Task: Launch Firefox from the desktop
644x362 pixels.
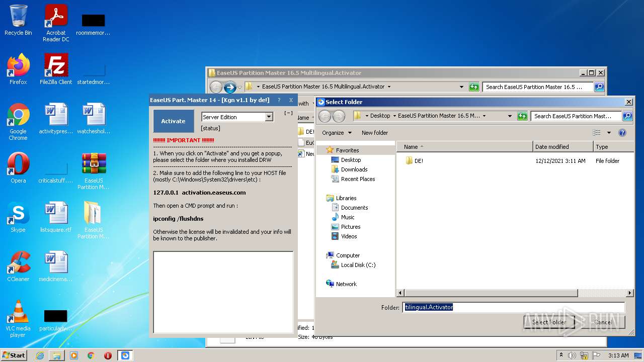Action: (18, 69)
